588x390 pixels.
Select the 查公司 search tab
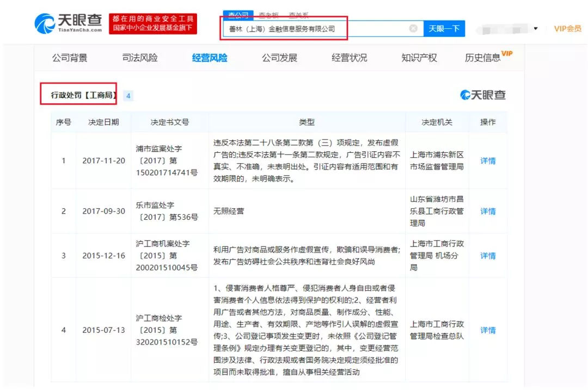tap(238, 15)
